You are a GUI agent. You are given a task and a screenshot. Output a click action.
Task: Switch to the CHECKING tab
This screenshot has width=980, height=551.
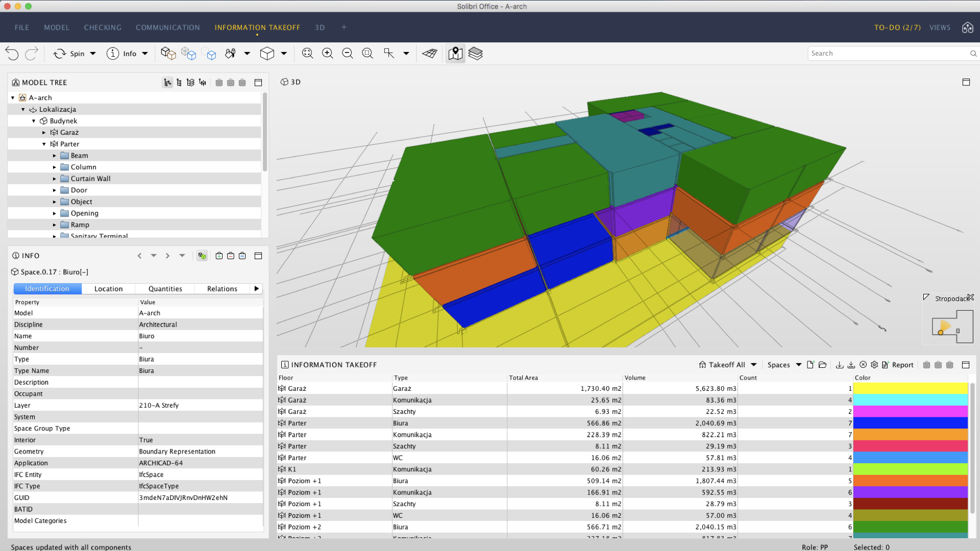coord(103,28)
